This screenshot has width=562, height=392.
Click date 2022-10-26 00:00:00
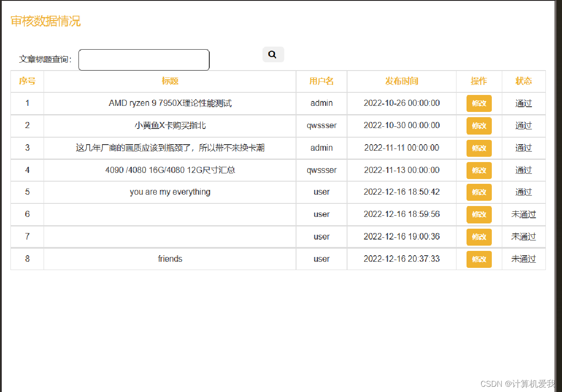[x=402, y=103]
